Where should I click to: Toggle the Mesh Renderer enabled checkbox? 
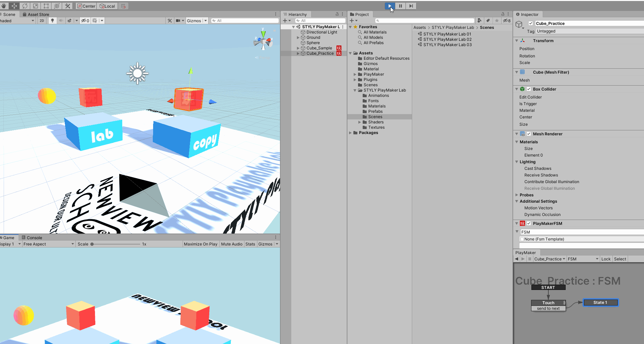(x=529, y=134)
